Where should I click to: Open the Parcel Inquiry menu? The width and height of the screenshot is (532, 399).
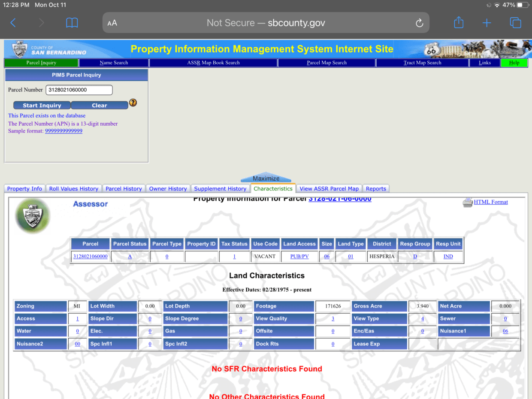pyautogui.click(x=41, y=63)
